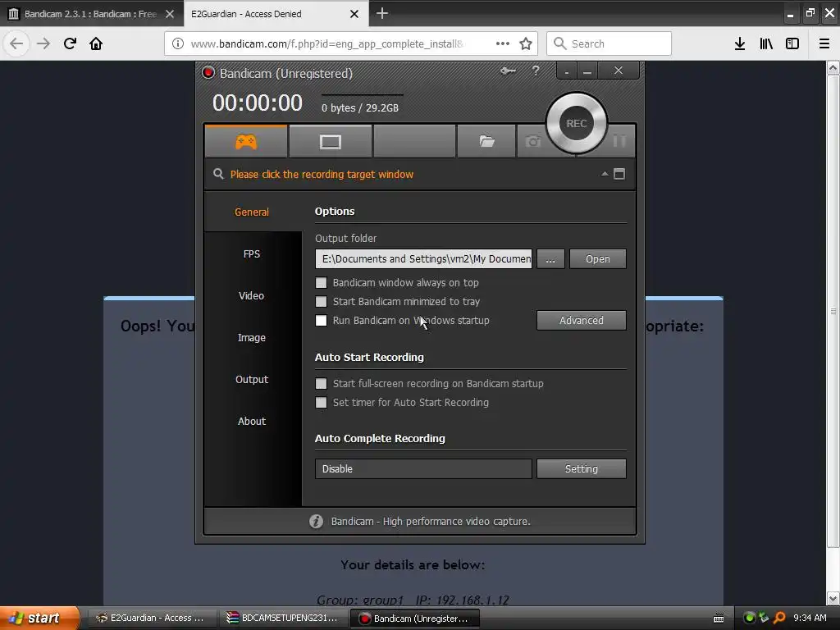
Task: Click the browser Search box
Action: 609,43
